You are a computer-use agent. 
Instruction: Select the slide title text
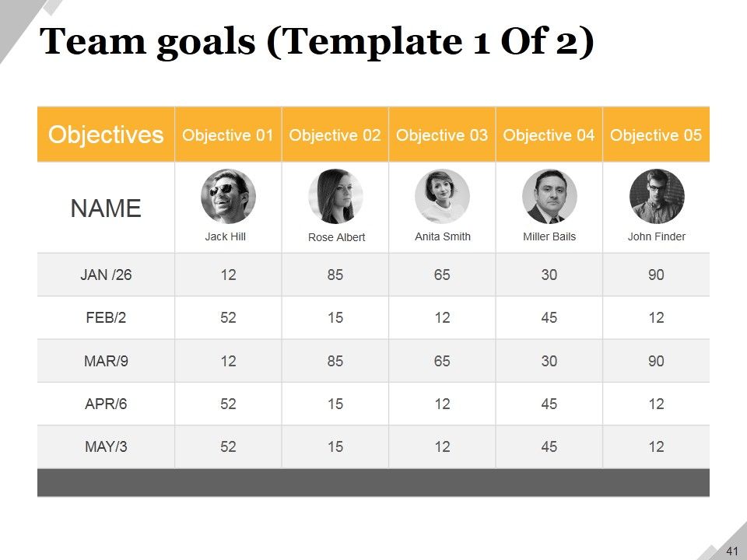(317, 42)
